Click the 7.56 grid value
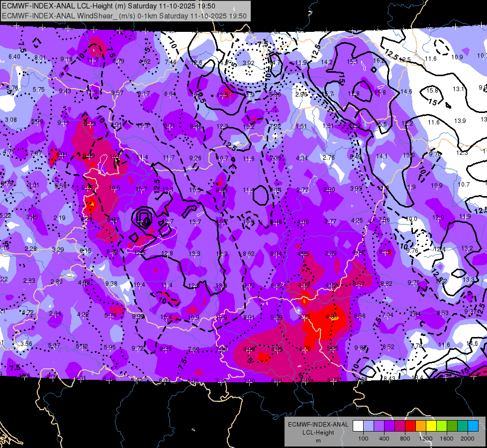Screen dimensions: 487x448 tap(384, 220)
